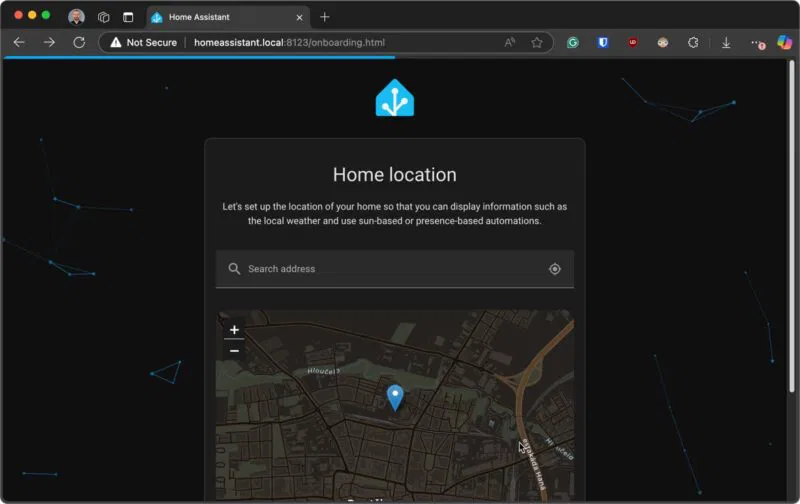
Task: Click the blue location pin on the map
Action: [395, 397]
